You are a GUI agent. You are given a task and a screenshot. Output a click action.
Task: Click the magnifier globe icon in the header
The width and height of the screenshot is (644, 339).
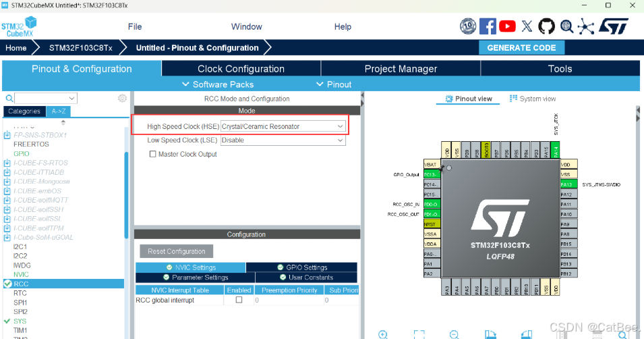566,27
